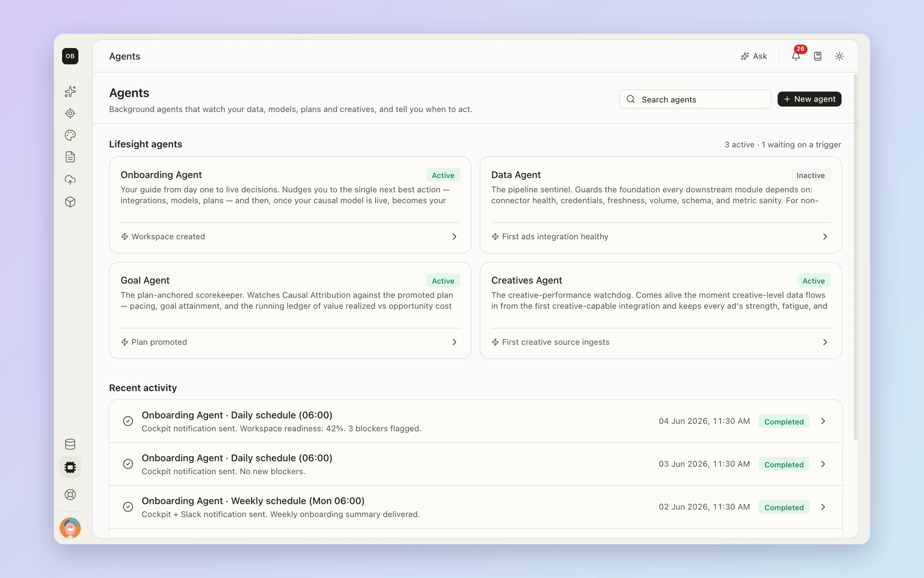
Task: Open the bookmark docs icon in header
Action: pos(818,56)
